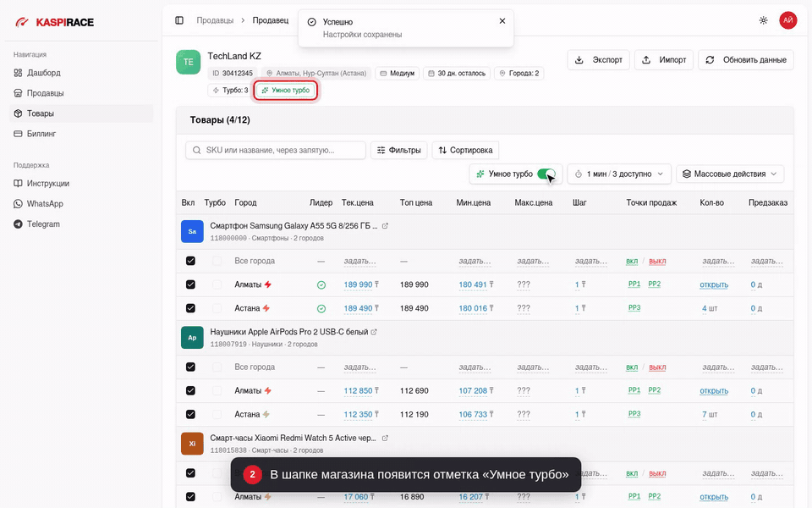Disable the Умное турбо switch
The image size is (812, 508).
546,174
